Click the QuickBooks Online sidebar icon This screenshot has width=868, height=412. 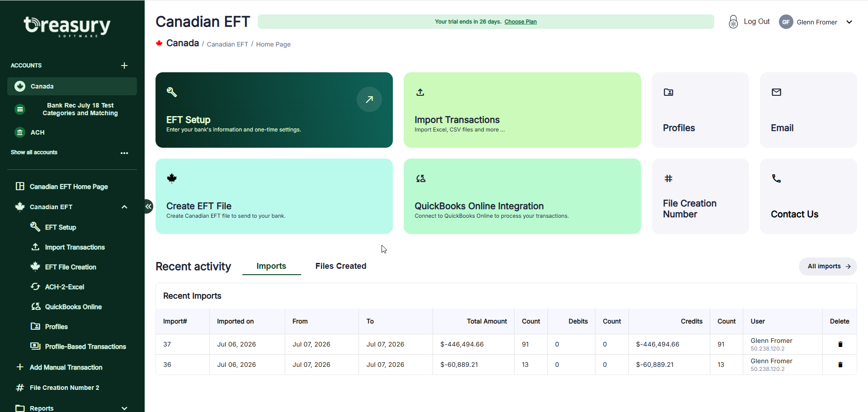tap(35, 306)
